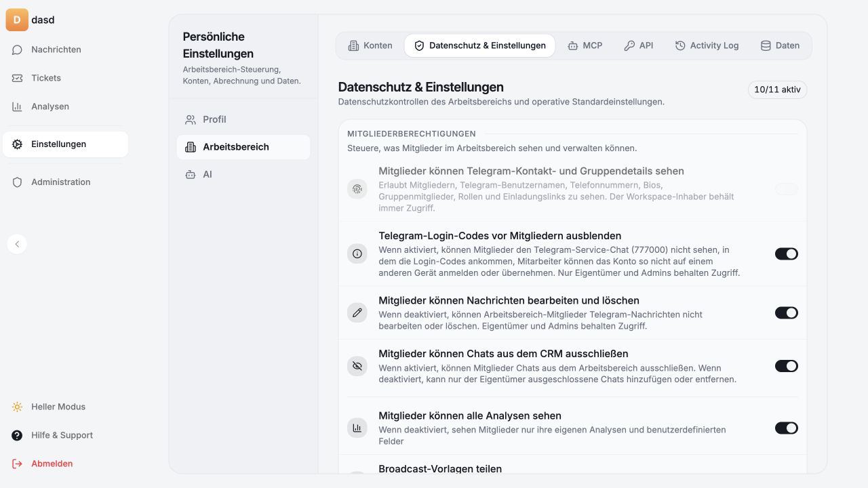Image resolution: width=868 pixels, height=488 pixels.
Task: Toggle Telegram-Login-Codes ausblenden switch
Action: (787, 254)
